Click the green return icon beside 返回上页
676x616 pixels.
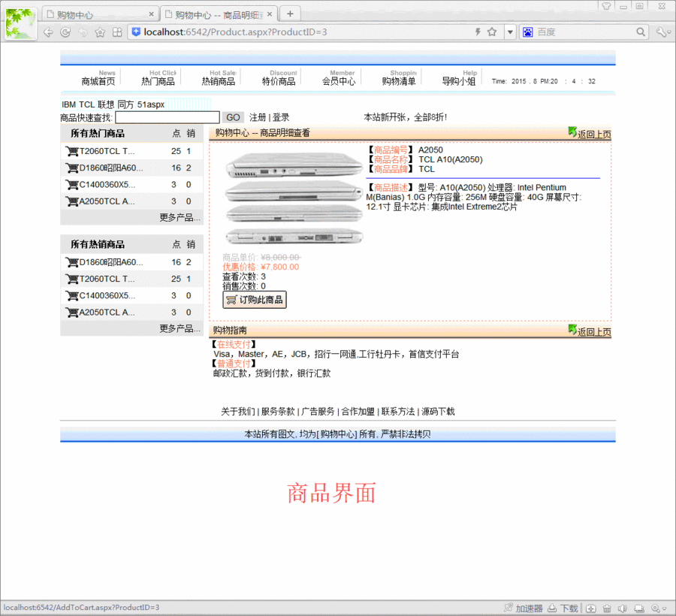(x=571, y=131)
